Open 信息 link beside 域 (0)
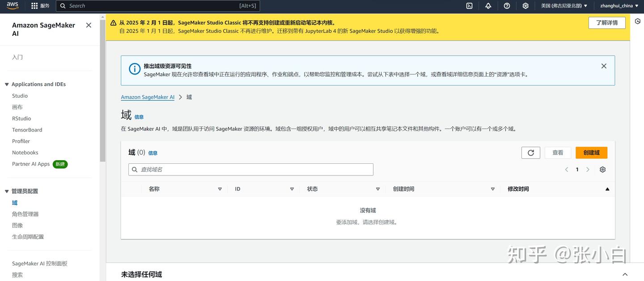644x281 pixels. pos(153,153)
